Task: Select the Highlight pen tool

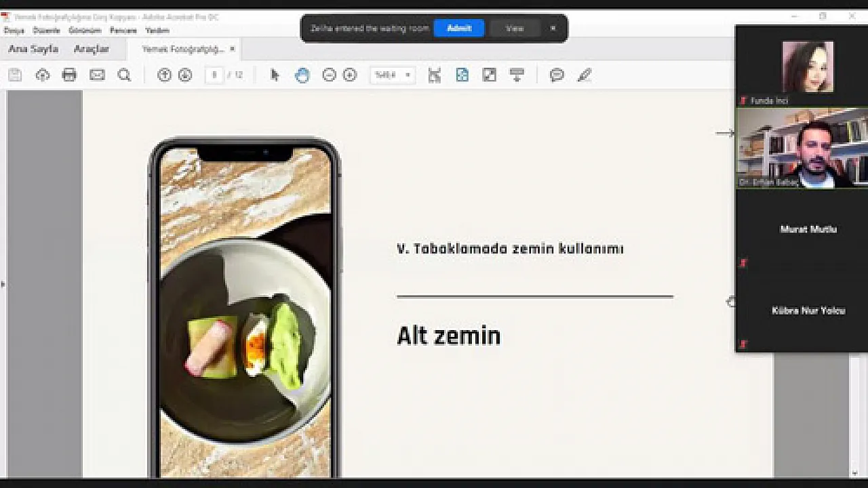Action: [585, 75]
